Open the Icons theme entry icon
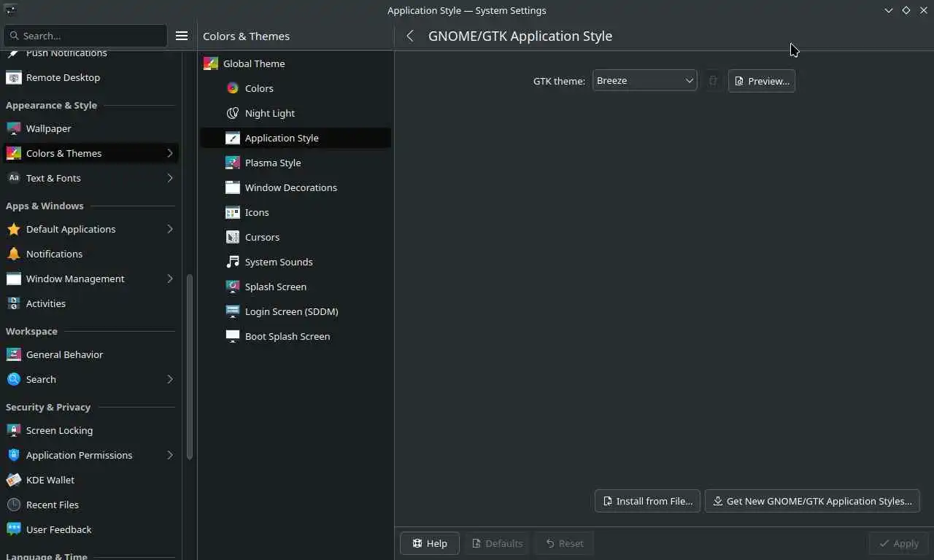The height and width of the screenshot is (560, 934). tap(233, 212)
